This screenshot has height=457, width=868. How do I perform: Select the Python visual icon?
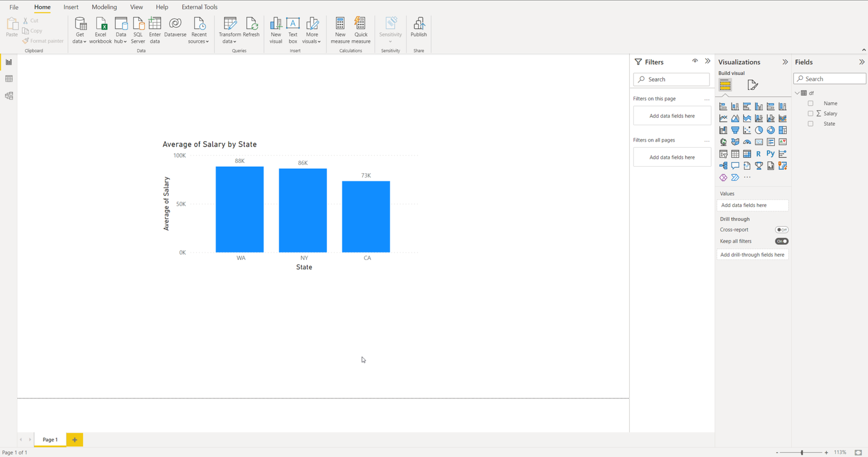click(770, 154)
